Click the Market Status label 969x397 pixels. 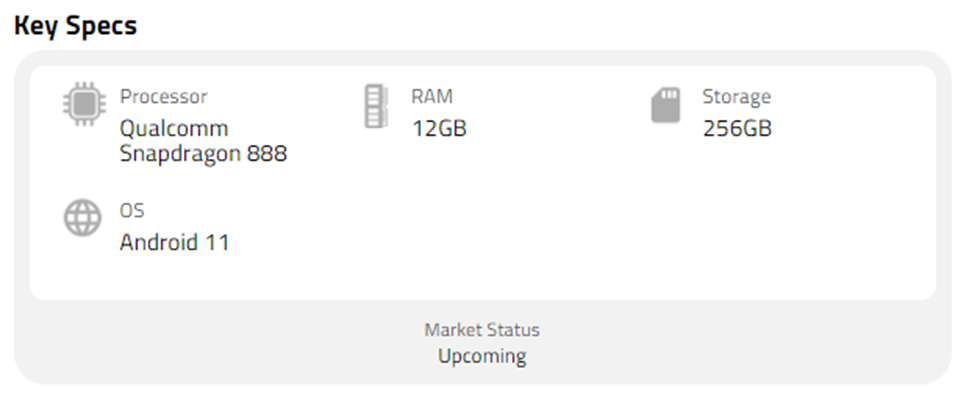pyautogui.click(x=482, y=330)
